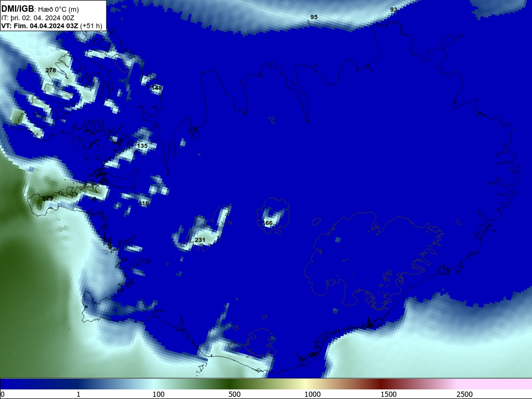Click the IT þri. 02. 04. 2024 00Z line
Viewport: 532px width, 399px height.
(x=38, y=18)
